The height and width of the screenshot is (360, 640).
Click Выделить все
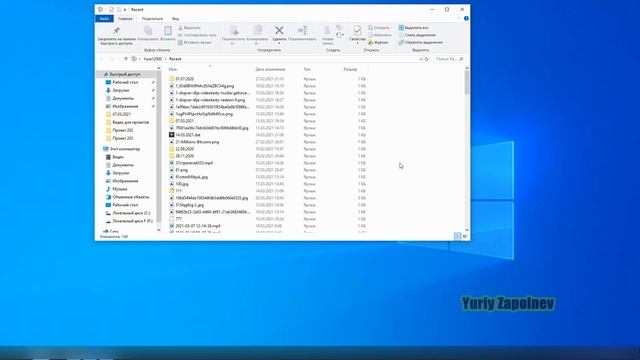[413, 28]
